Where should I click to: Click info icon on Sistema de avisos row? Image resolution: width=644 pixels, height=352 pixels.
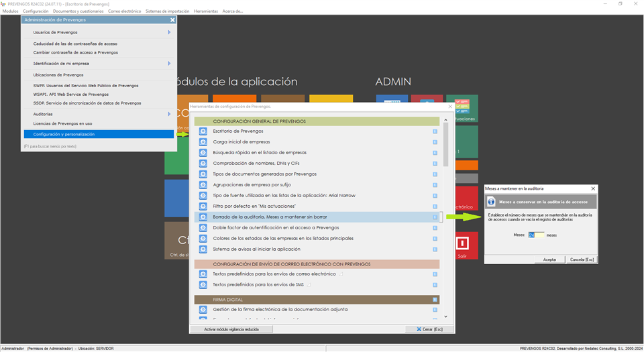[x=435, y=249]
